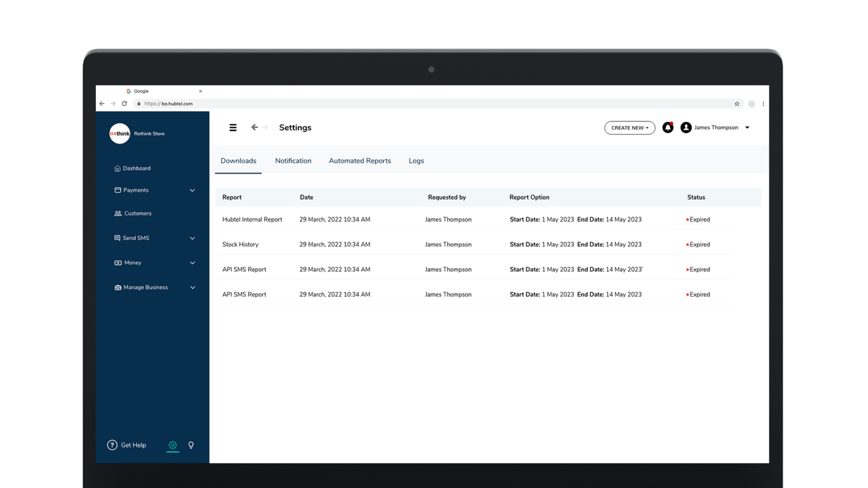Image resolution: width=868 pixels, height=488 pixels.
Task: Switch to the Automated Reports tab
Action: click(359, 161)
